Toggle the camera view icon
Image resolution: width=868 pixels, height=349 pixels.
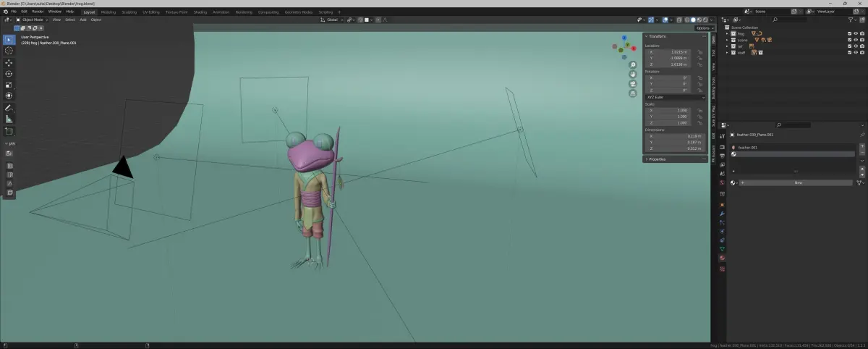[633, 84]
